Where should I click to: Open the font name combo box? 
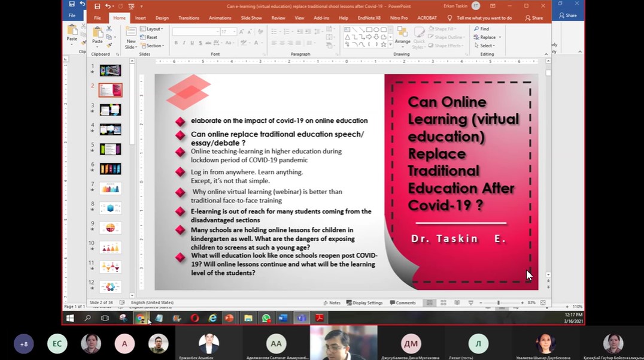click(196, 32)
